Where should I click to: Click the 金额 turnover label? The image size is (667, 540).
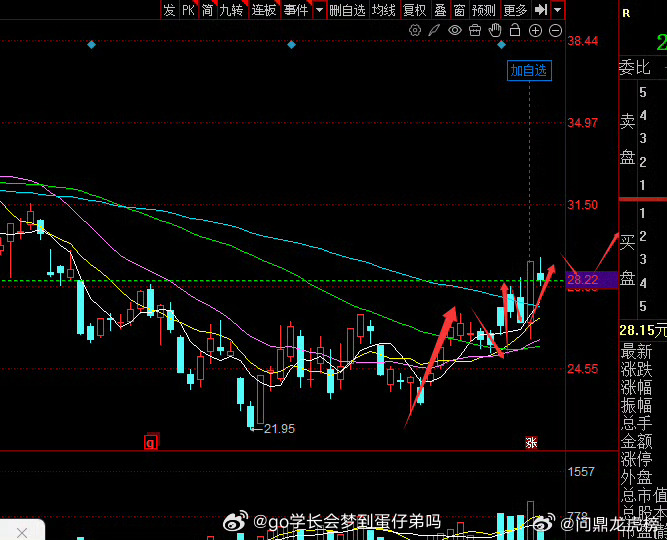coord(636,441)
